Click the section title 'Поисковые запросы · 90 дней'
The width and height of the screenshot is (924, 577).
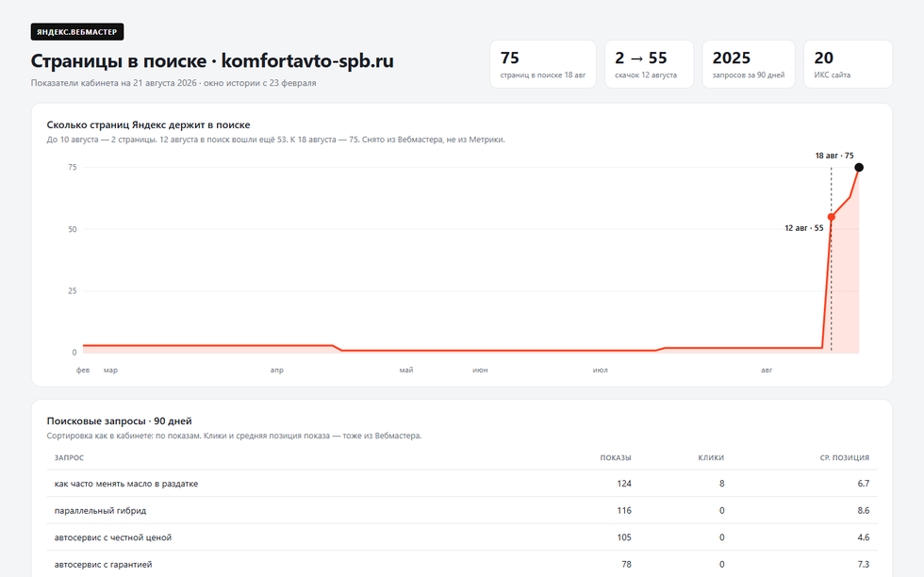(x=119, y=420)
